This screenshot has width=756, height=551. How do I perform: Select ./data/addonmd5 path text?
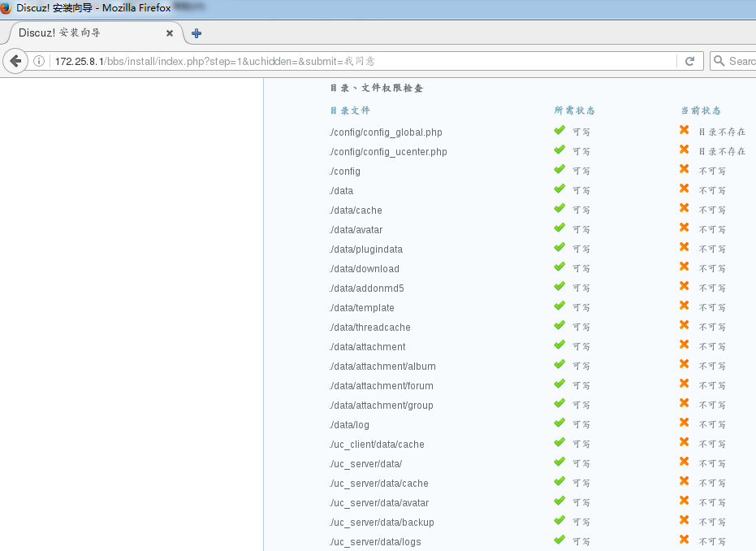367,289
